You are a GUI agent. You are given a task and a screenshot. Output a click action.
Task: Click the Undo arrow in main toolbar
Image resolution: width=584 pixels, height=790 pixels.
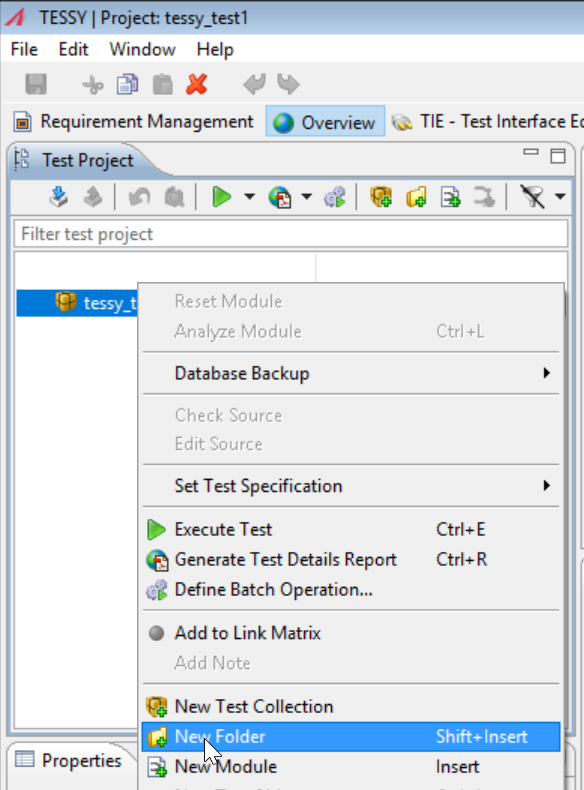coord(254,84)
